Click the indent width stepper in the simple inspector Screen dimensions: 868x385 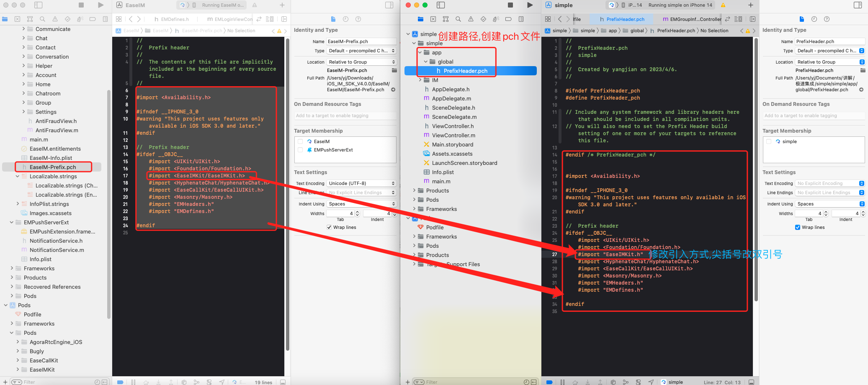[x=863, y=213]
